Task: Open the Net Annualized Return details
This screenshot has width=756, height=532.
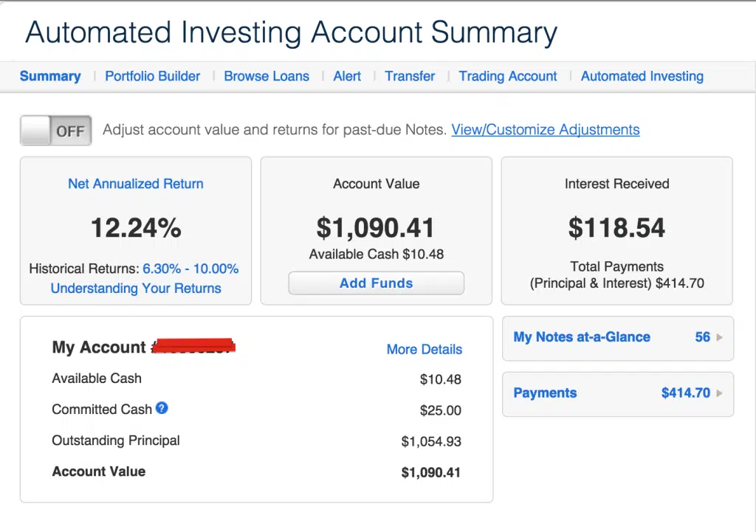Action: [x=135, y=184]
